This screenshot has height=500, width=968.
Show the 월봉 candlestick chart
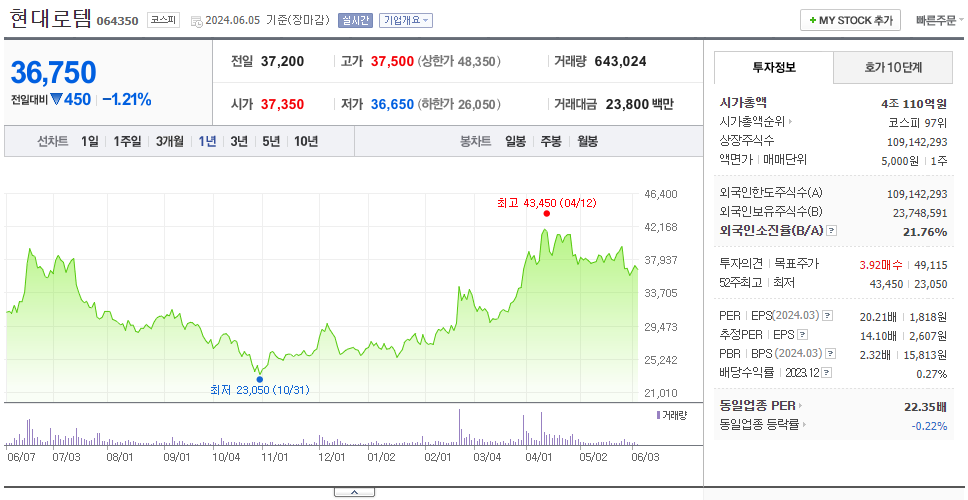point(588,141)
